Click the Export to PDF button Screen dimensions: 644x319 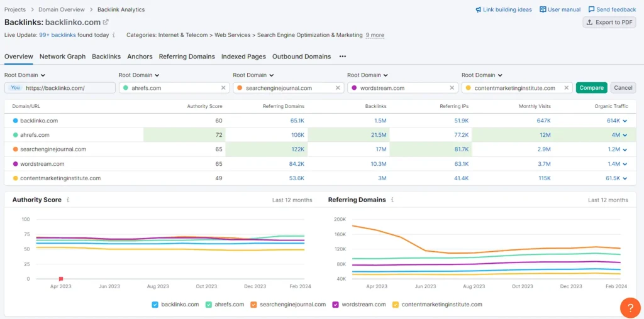(609, 22)
